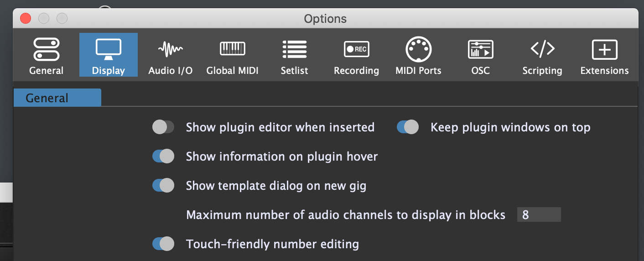Open the General options icon

46,50
